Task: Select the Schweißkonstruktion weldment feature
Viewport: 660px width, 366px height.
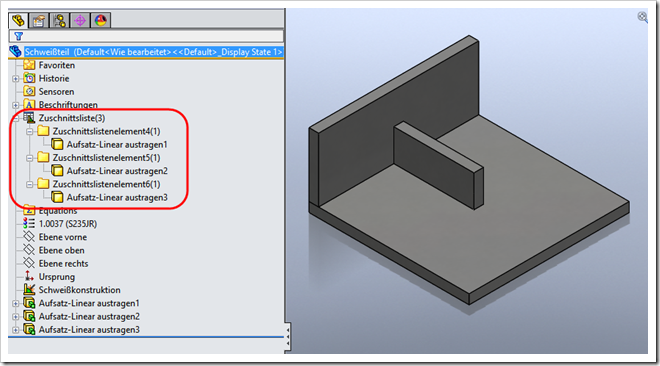Action: click(80, 290)
